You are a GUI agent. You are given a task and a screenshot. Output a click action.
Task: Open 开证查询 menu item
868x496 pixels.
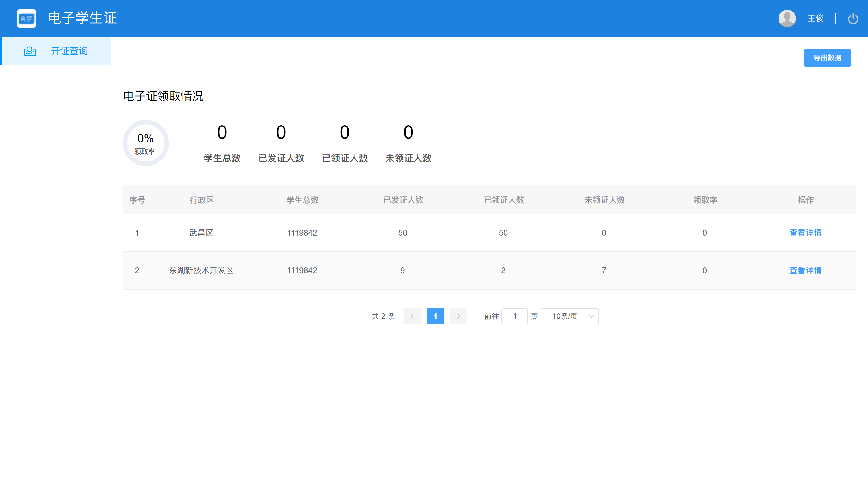coord(69,51)
